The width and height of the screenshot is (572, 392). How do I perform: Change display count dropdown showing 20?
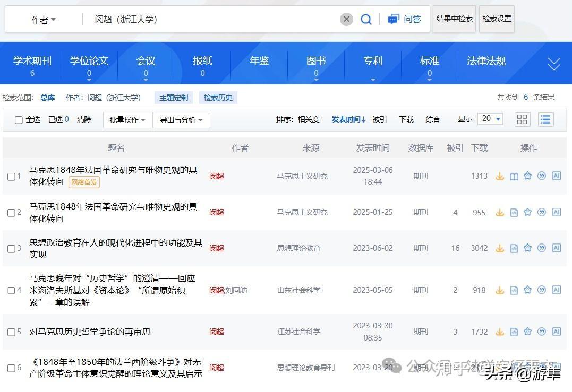490,119
